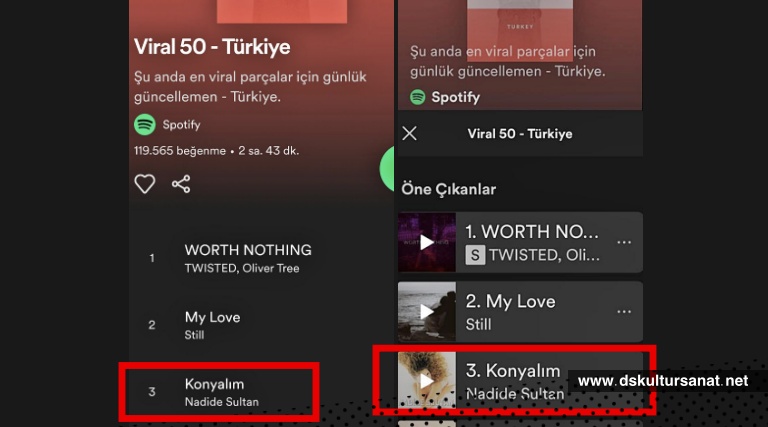Play WORTH NOTHING from its cover thumbnail
This screenshot has height=427, width=768.
[x=427, y=242]
